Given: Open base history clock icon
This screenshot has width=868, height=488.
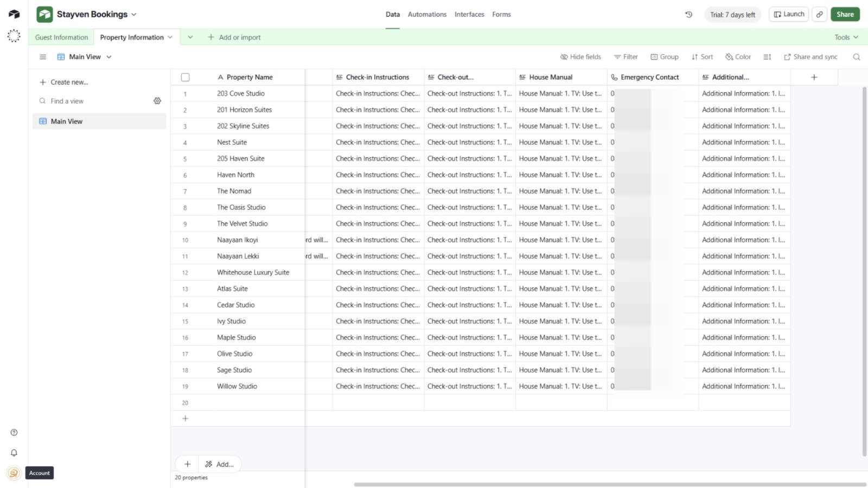Looking at the screenshot, I should [x=688, y=15].
